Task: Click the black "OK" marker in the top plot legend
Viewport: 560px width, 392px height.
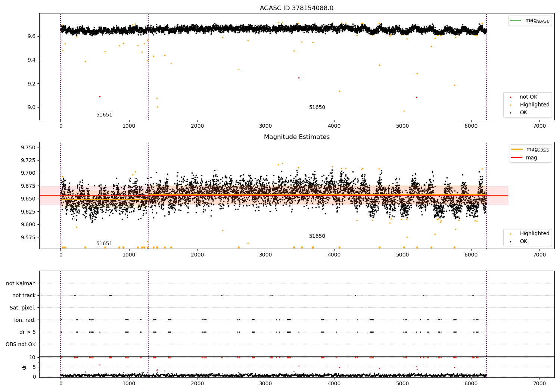Action: point(510,113)
